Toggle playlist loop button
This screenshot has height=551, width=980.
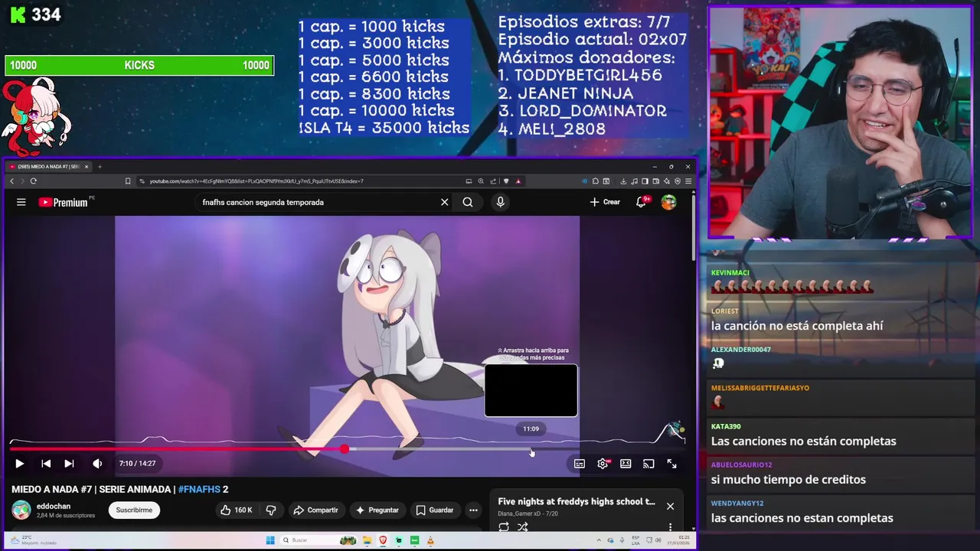click(504, 527)
